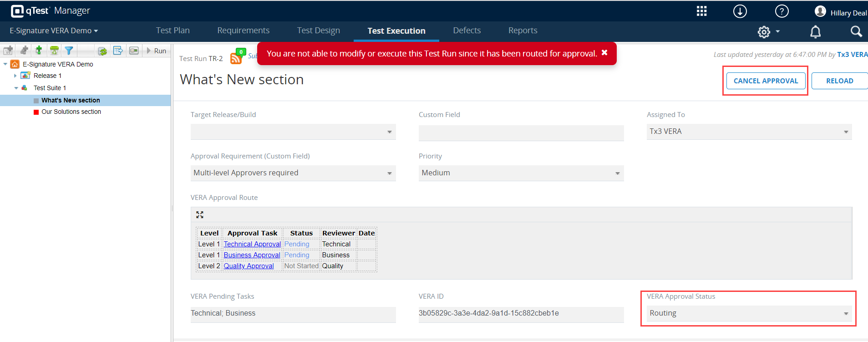Click the blue funnel filter icon
The width and height of the screenshot is (868, 342).
pos(69,51)
